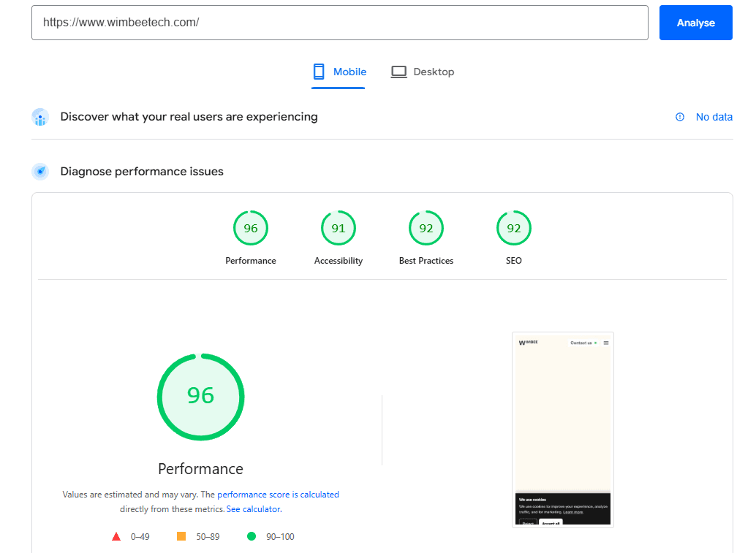This screenshot has width=756, height=553.
Task: Click the Analyse button
Action: [695, 22]
